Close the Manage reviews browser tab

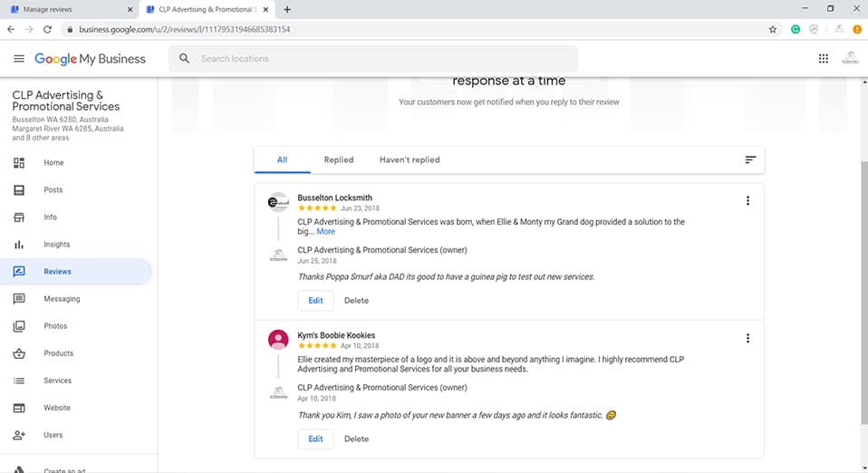click(130, 9)
